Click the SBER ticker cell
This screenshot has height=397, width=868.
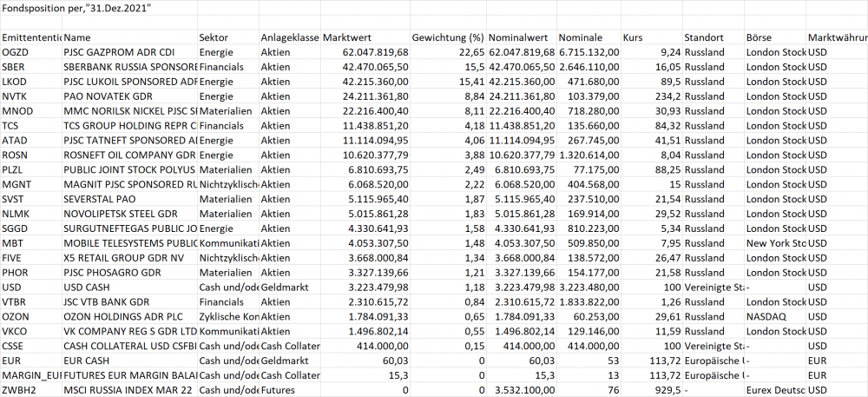(15, 66)
